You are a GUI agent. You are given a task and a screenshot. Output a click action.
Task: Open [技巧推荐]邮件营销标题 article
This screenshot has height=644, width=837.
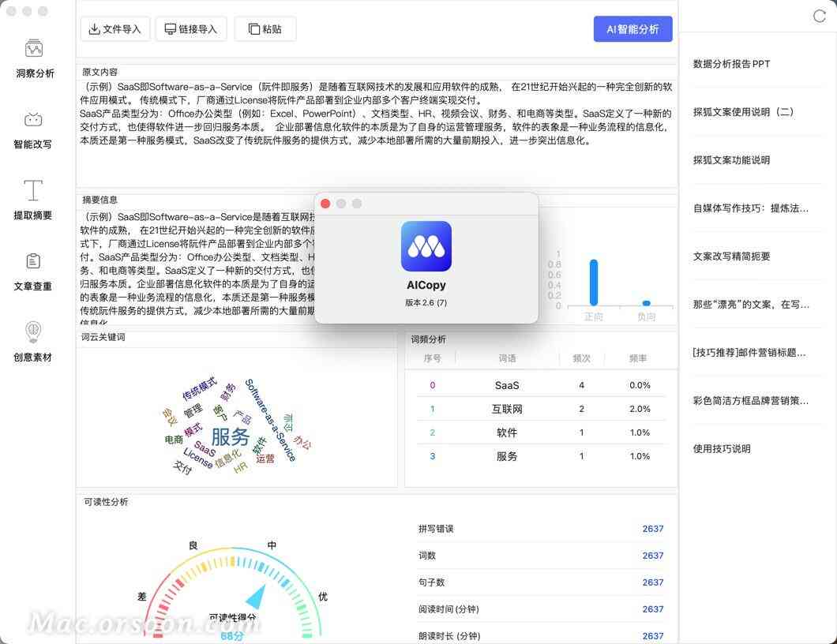pos(749,352)
